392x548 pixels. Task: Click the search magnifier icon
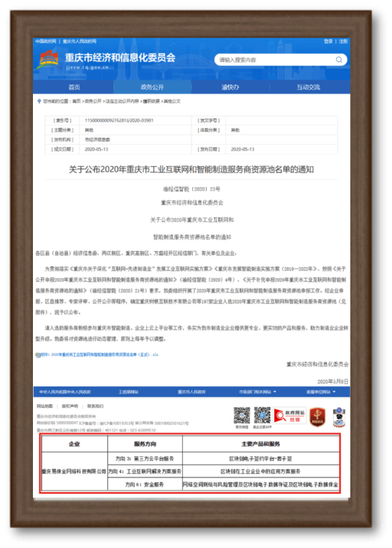338,60
